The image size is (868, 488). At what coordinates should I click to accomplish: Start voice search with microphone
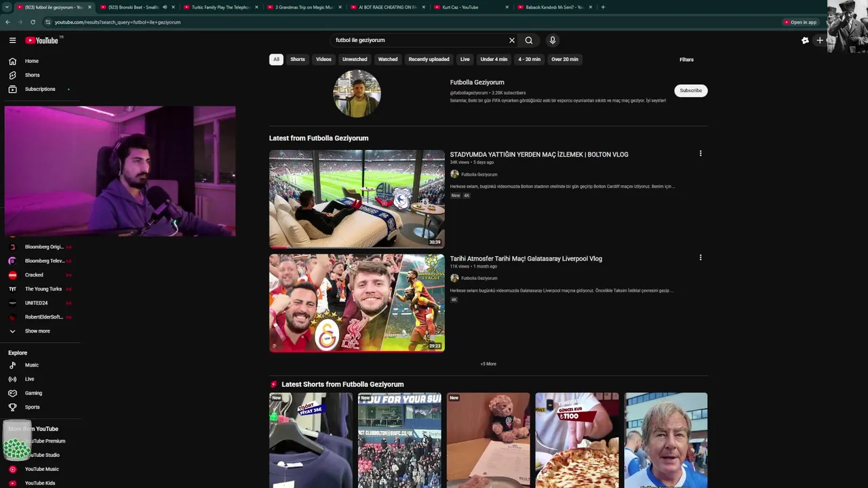pyautogui.click(x=553, y=40)
